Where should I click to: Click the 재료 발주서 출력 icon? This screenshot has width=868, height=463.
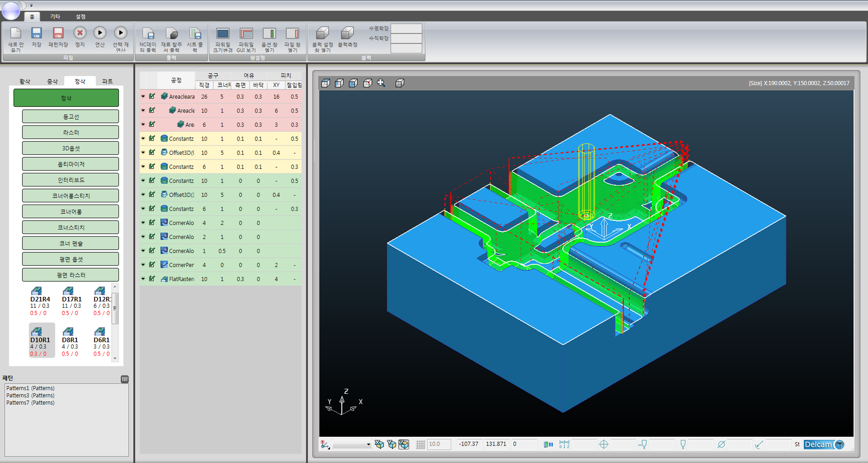[172, 33]
